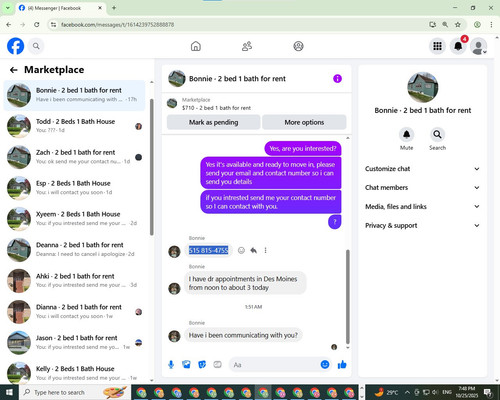
Task: Expand Media, files and links section
Action: pyautogui.click(x=422, y=206)
